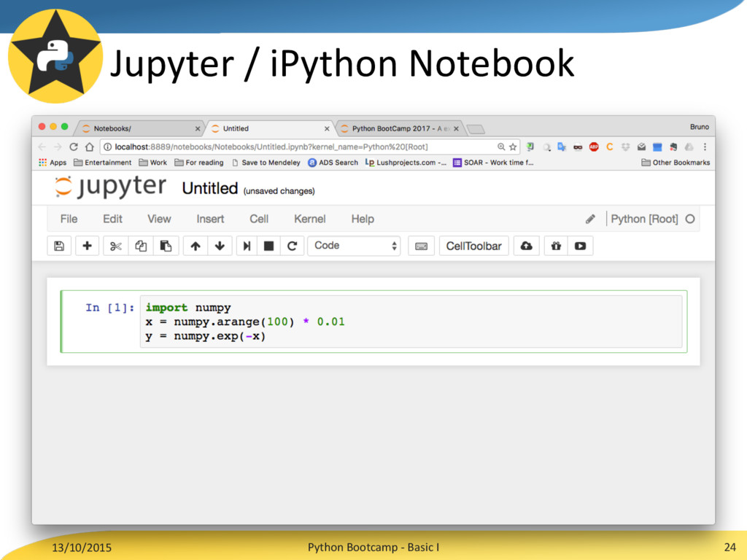Open the command palette keyboard icon
This screenshot has height=560, width=747.
[421, 246]
